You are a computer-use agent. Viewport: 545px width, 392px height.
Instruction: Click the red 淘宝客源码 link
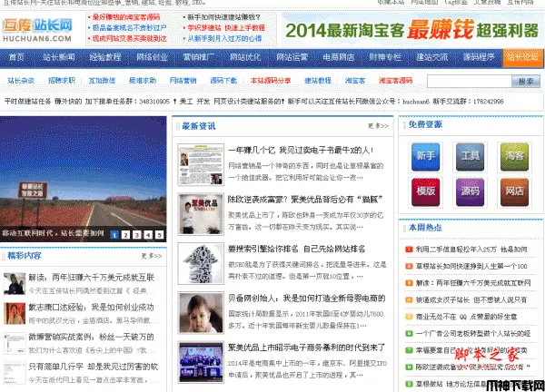pyautogui.click(x=395, y=81)
